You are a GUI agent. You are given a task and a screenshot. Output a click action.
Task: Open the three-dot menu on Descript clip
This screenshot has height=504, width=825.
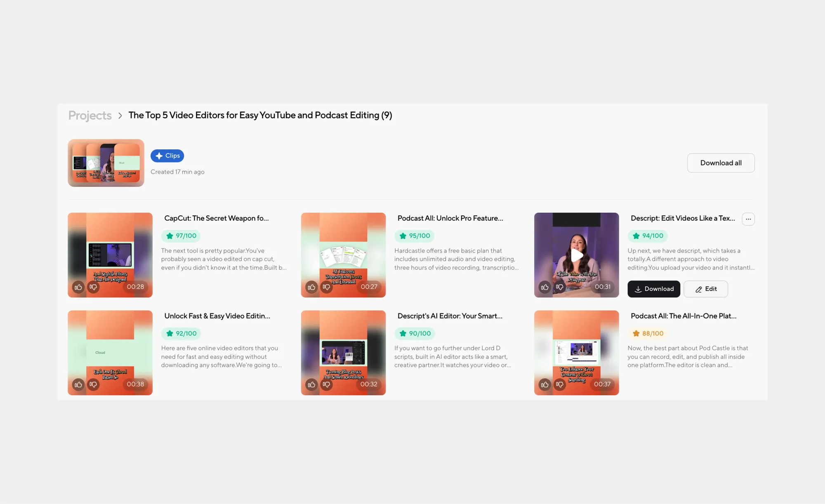tap(748, 219)
